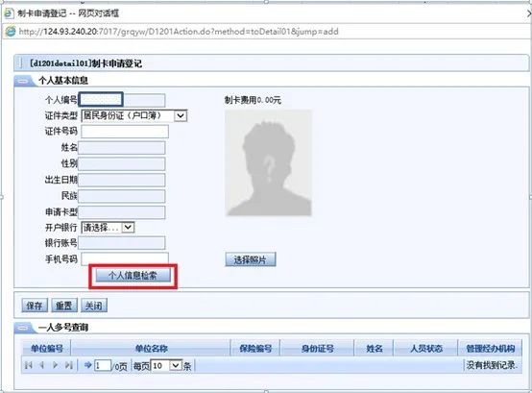Click the 关闭 button
This screenshot has width=532, height=393.
pos(94,306)
